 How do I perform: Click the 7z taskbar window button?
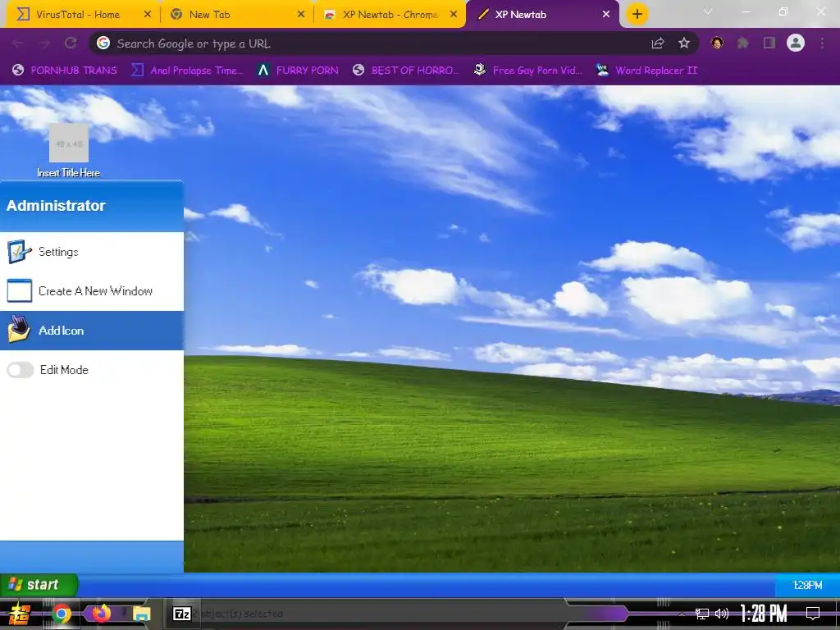(x=181, y=614)
